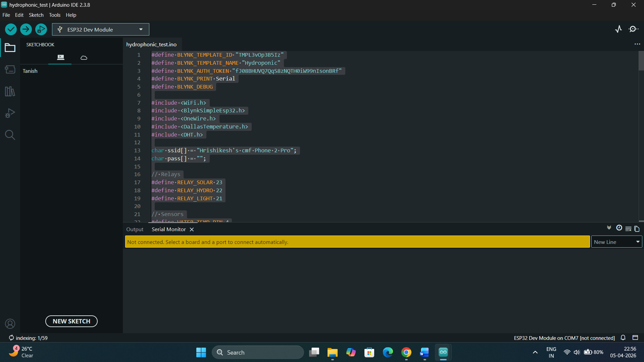Click the taskbar Search box
The width and height of the screenshot is (644, 362).
click(x=258, y=352)
